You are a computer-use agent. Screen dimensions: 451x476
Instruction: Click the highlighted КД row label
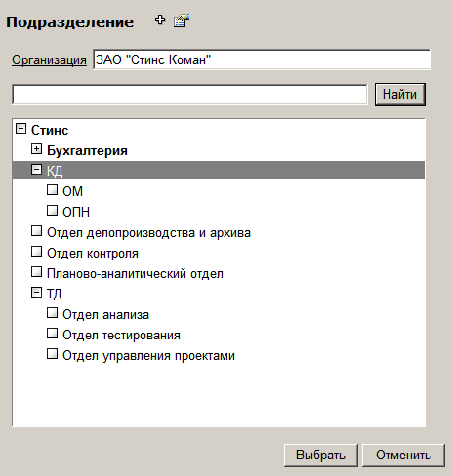pos(55,171)
